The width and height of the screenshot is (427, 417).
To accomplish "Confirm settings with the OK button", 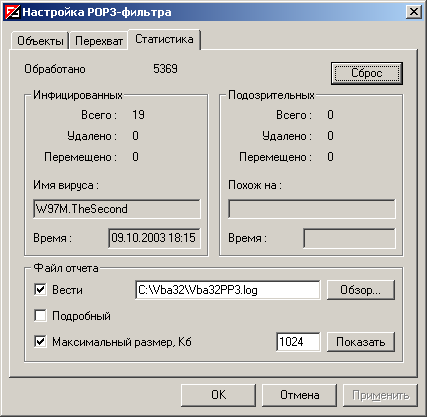I will click(218, 395).
